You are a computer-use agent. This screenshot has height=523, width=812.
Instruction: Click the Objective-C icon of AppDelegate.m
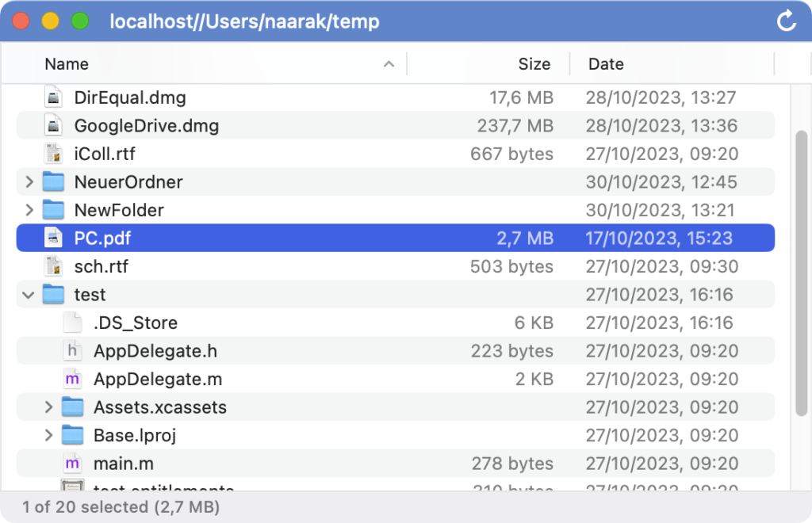[72, 379]
